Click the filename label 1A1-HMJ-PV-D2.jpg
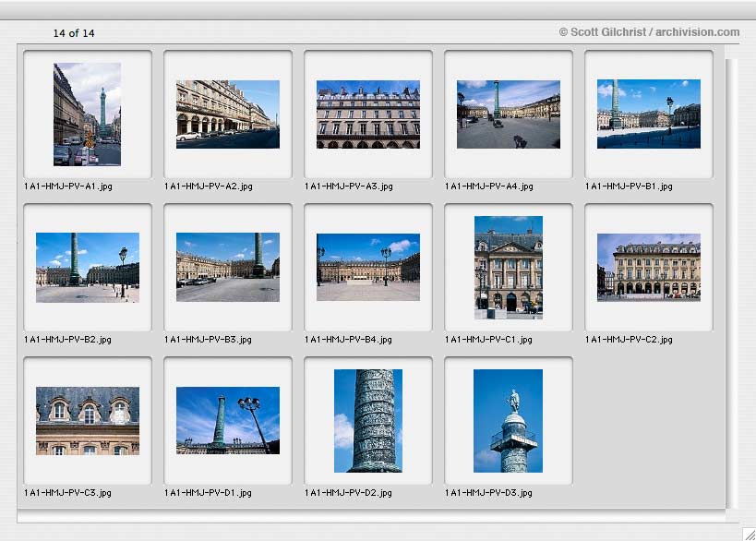Image resolution: width=756 pixels, height=541 pixels. pos(348,493)
